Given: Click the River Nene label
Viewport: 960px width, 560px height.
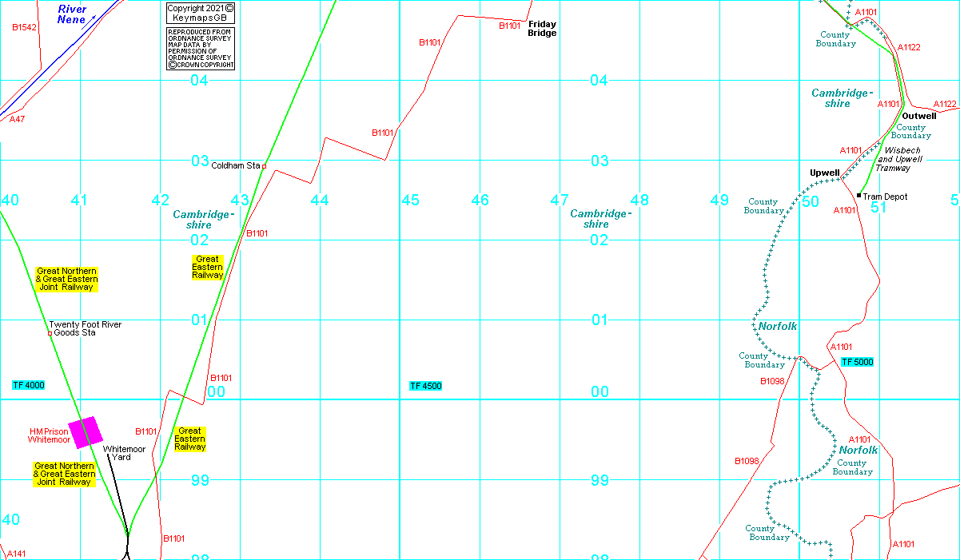Looking at the screenshot, I should (x=72, y=14).
